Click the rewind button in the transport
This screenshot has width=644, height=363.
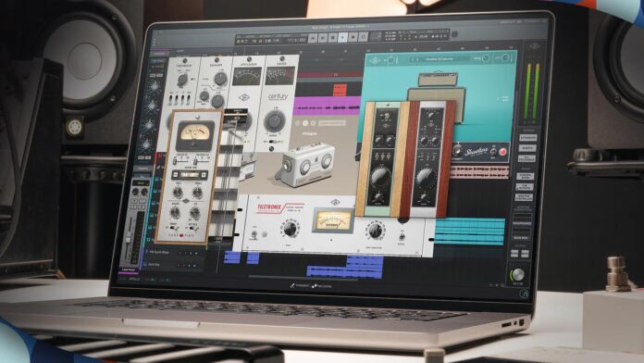313,38
